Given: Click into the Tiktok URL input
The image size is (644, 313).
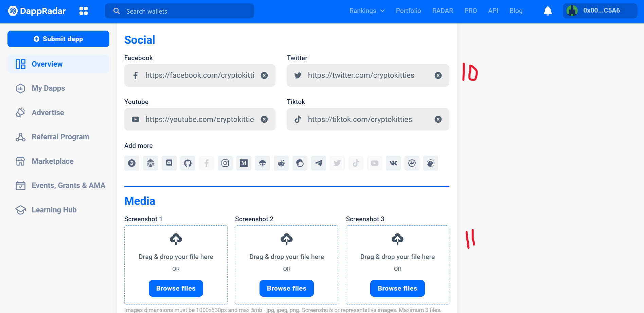Looking at the screenshot, I should click(368, 119).
